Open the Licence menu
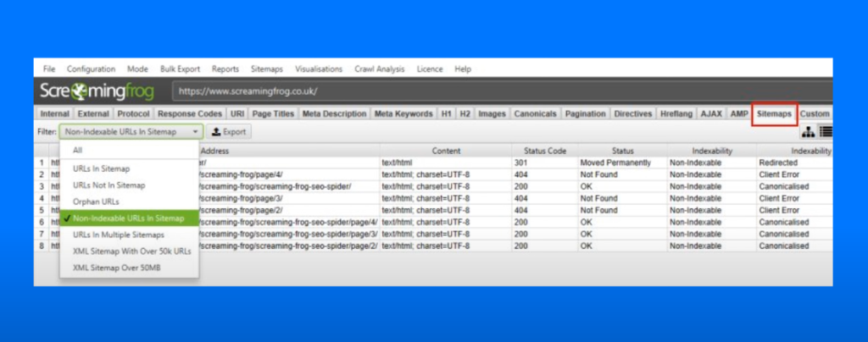The width and height of the screenshot is (868, 342). click(430, 69)
